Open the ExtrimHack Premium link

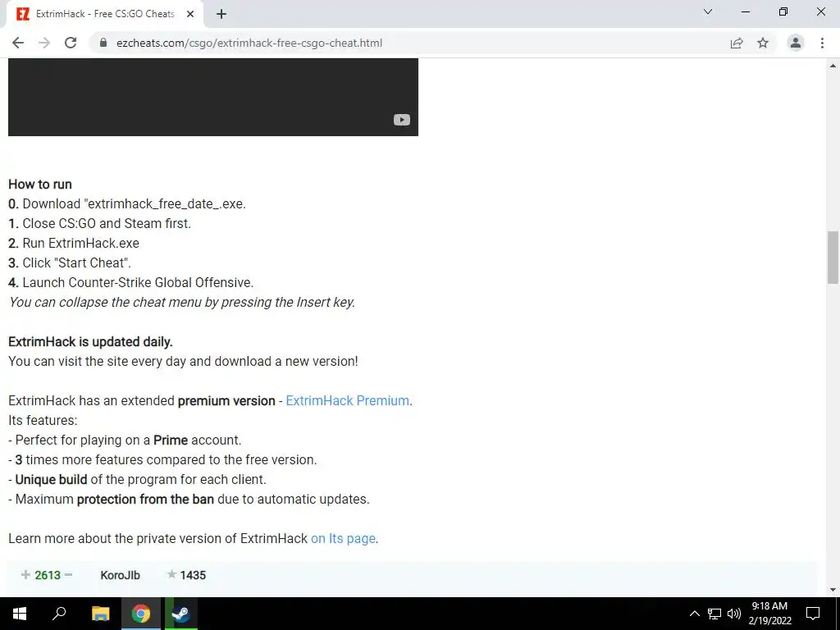click(x=347, y=400)
